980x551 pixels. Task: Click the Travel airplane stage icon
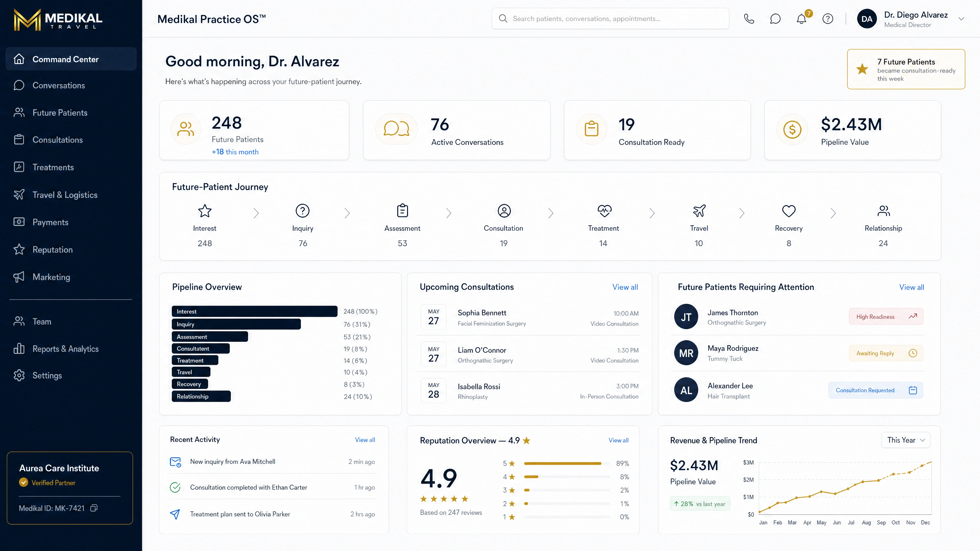pyautogui.click(x=699, y=211)
